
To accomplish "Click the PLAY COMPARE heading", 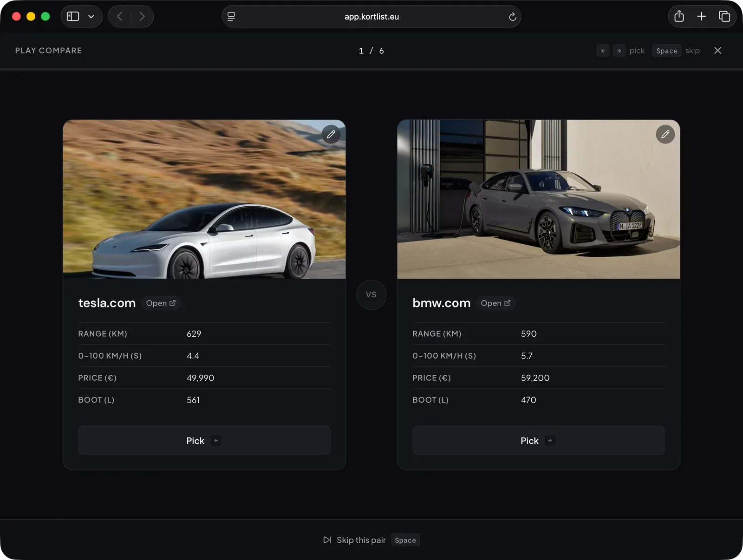I will click(x=49, y=51).
